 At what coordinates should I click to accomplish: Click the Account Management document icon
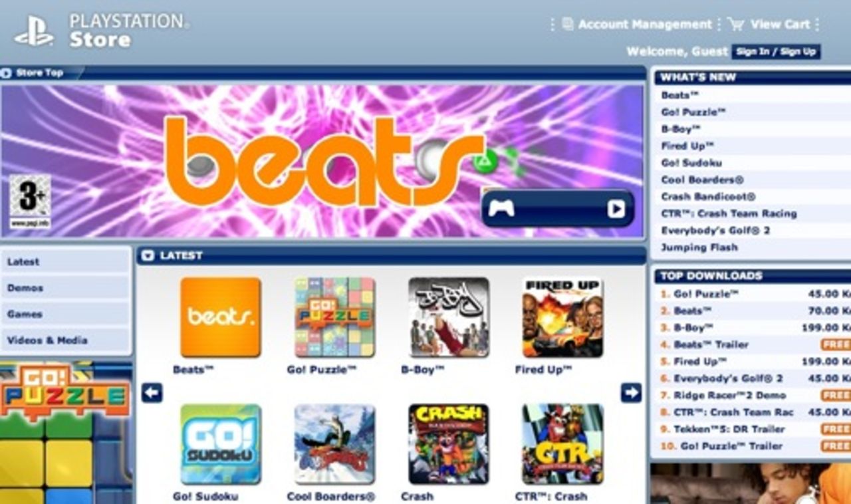[567, 24]
